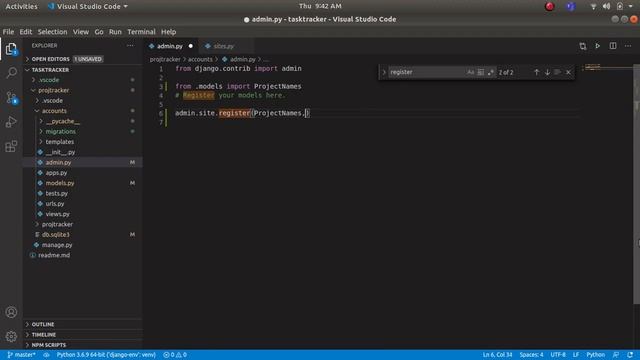640x360 pixels.
Task: Open manage.py in the explorer
Action: [x=57, y=245]
